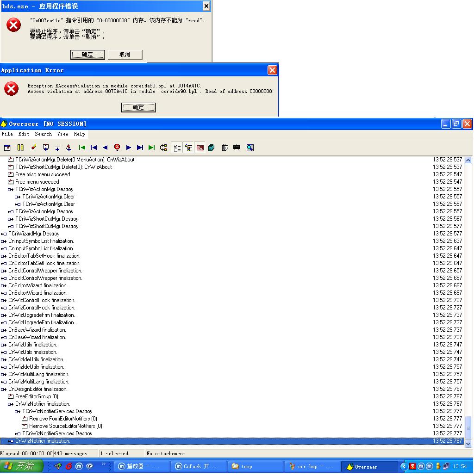Click the red error marker toolbar icon
The width and height of the screenshot is (474, 476).
[117, 148]
